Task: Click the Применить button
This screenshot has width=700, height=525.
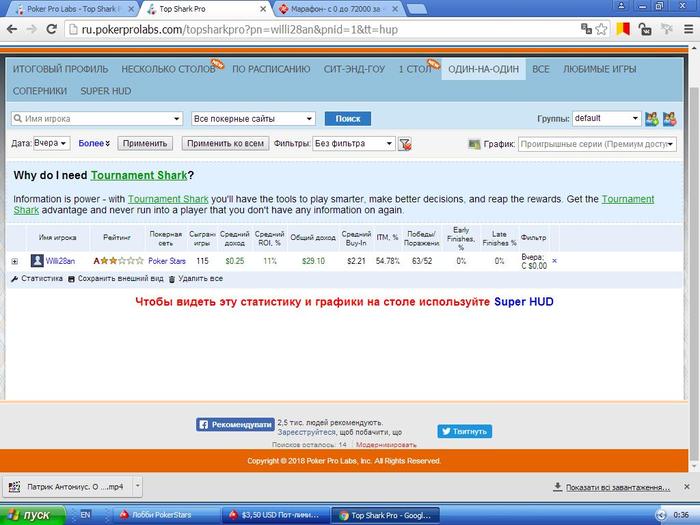Action: click(145, 143)
